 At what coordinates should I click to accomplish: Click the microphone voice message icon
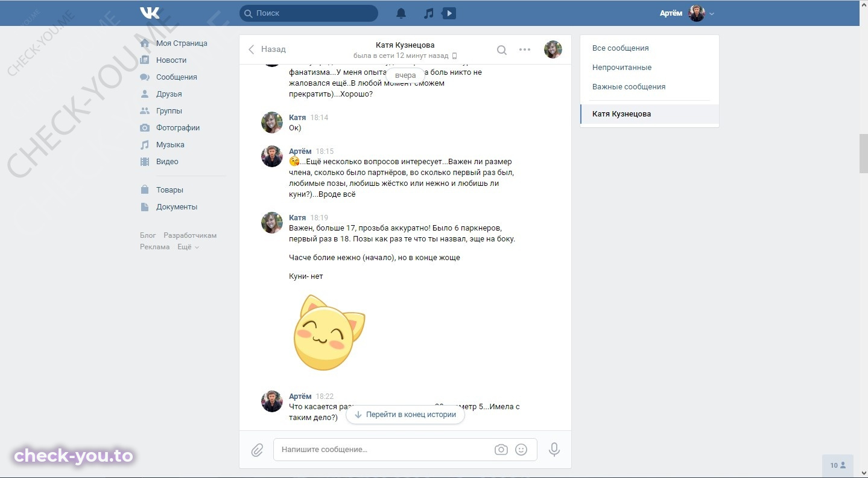click(554, 450)
